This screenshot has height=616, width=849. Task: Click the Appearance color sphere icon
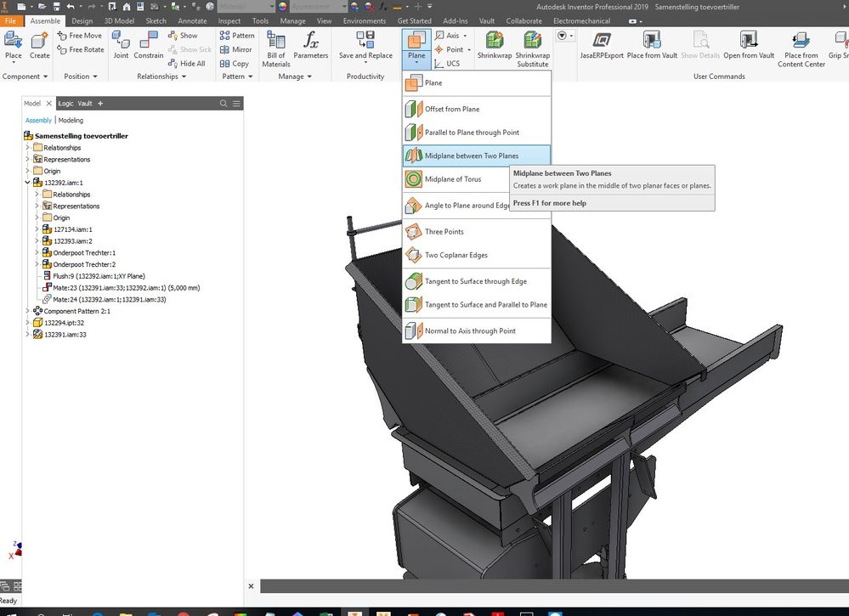[282, 7]
